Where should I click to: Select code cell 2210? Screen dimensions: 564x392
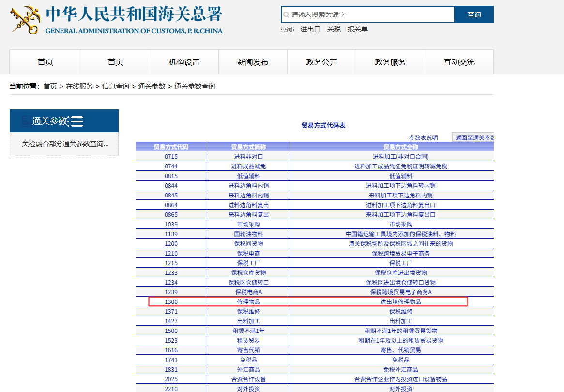[x=171, y=389]
